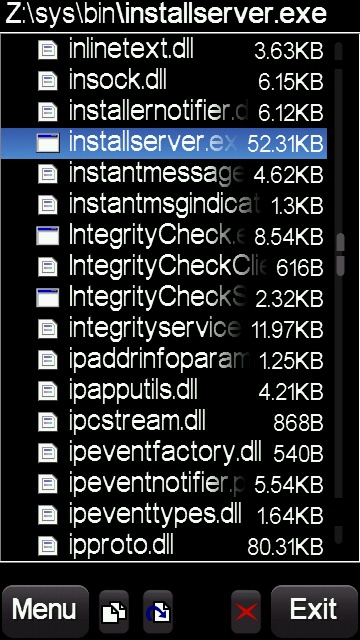Select the installernotifier file entry
Viewport: 360px width, 640px height.
point(164,112)
